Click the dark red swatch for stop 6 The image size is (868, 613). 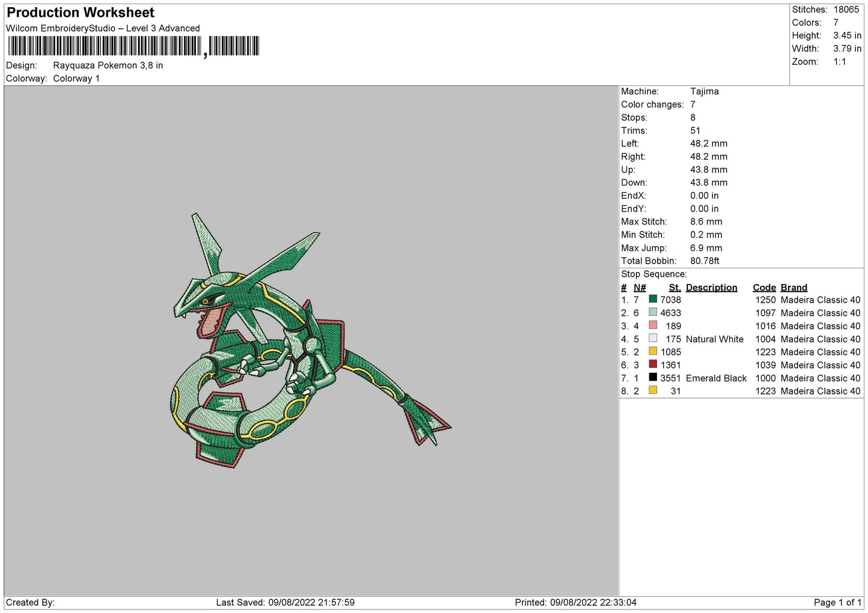[x=653, y=364]
